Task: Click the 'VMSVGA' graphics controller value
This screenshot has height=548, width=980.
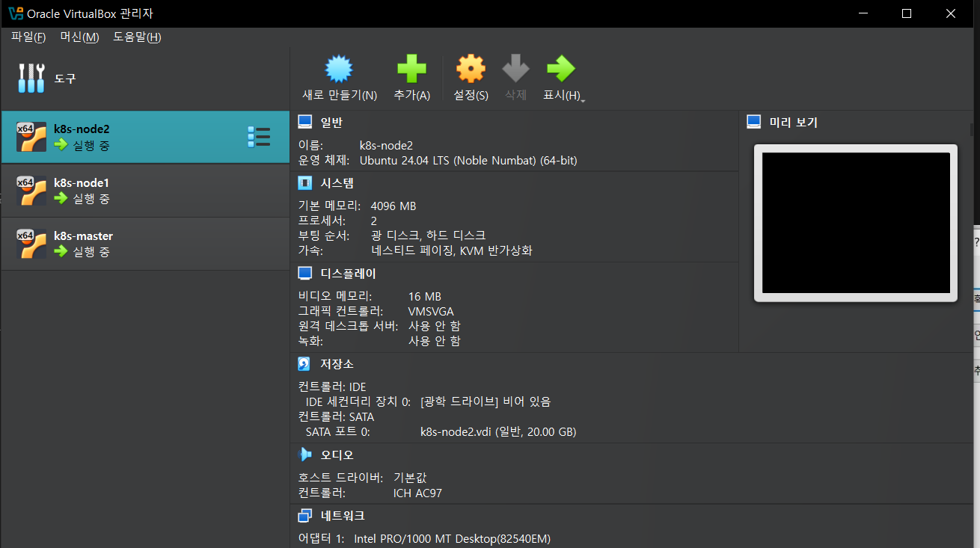Action: click(x=431, y=311)
